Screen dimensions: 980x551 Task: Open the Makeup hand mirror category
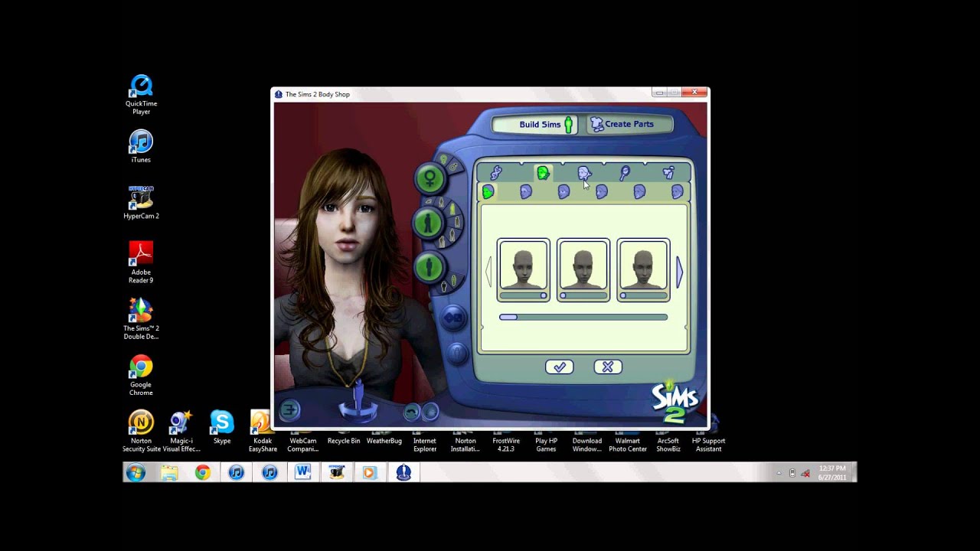click(625, 173)
